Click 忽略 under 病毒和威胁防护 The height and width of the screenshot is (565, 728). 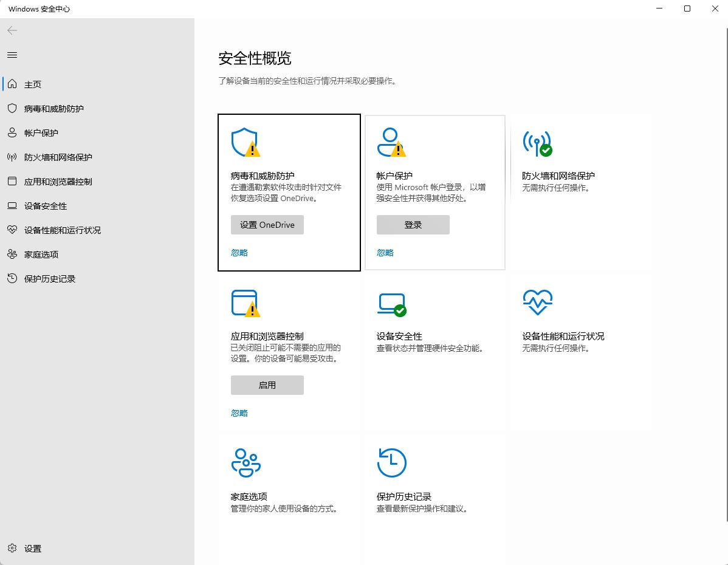[239, 252]
